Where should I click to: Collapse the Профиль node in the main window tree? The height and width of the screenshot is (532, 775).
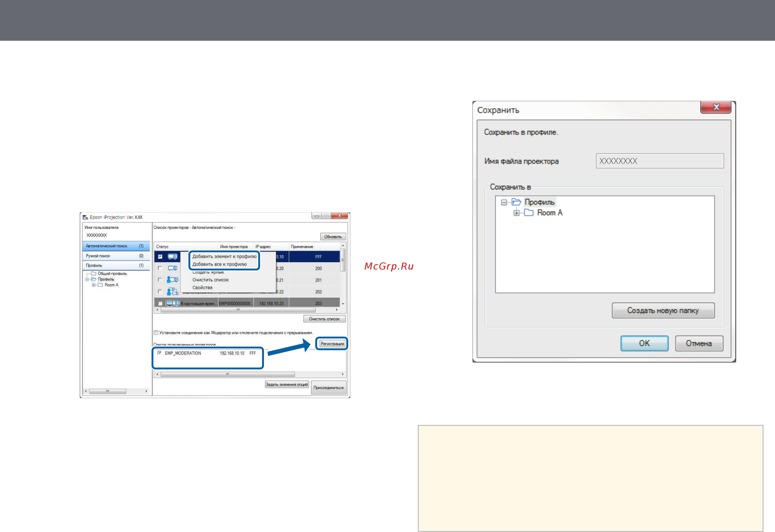[x=87, y=279]
